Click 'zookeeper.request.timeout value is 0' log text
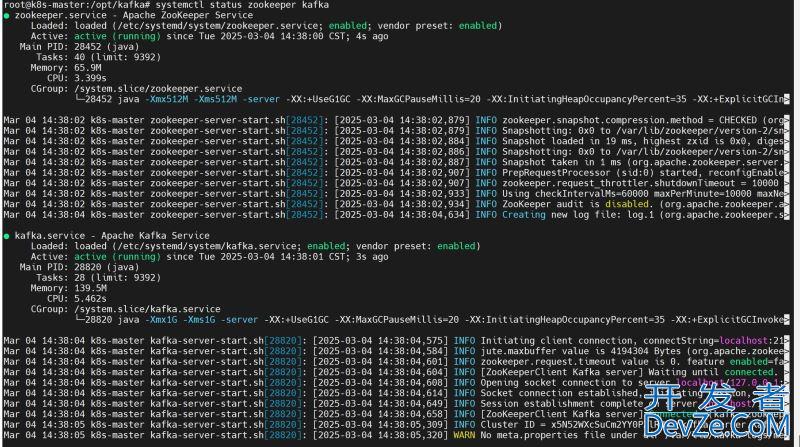Screen dimensions: 800x447 (578, 362)
